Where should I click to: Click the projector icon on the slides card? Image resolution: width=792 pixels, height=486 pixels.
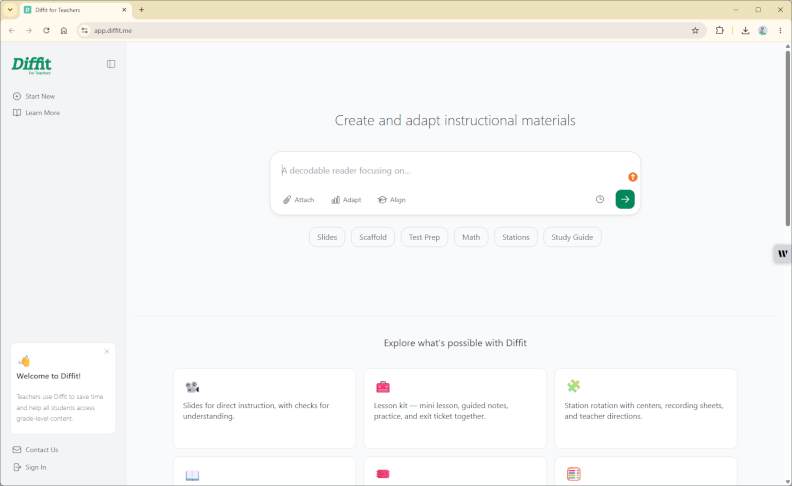[x=192, y=387]
